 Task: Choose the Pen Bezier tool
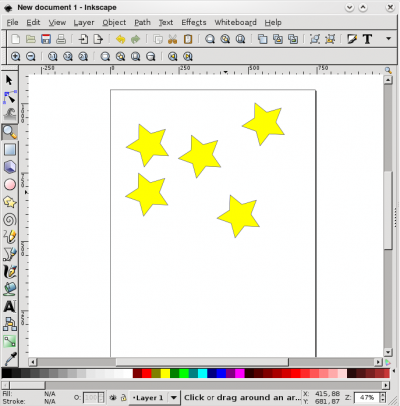point(9,254)
